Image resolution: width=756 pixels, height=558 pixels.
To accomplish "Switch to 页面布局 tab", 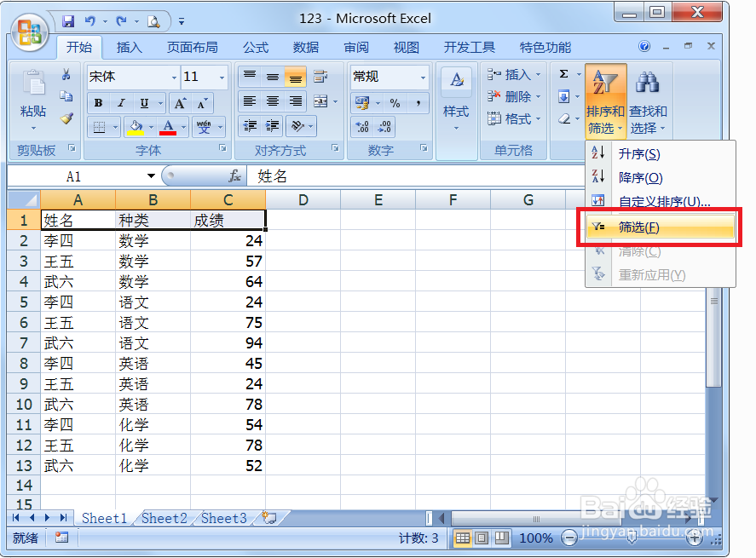I will [x=193, y=47].
